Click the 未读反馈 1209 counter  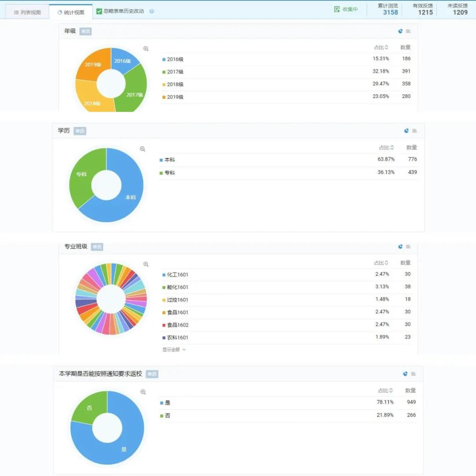tap(460, 9)
